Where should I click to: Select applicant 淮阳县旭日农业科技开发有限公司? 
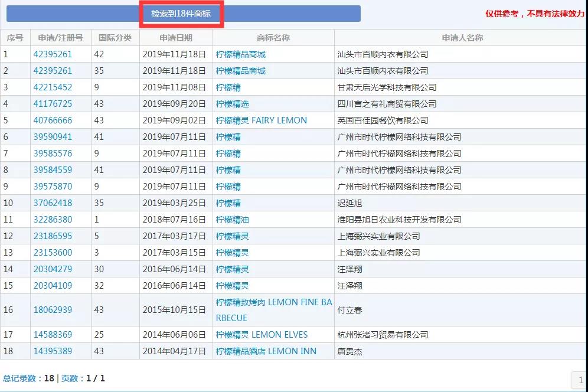coord(399,220)
